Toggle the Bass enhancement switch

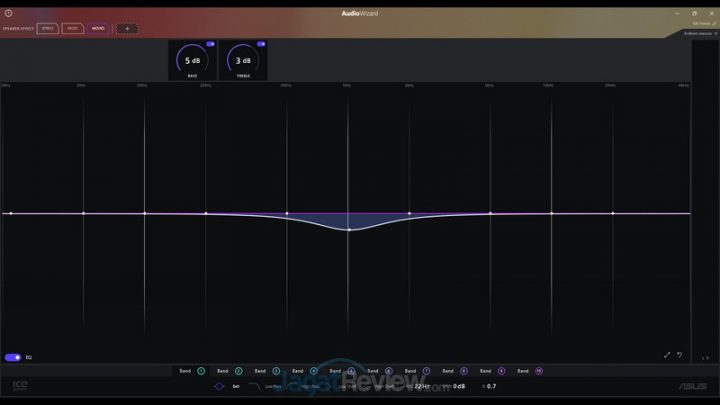(211, 45)
